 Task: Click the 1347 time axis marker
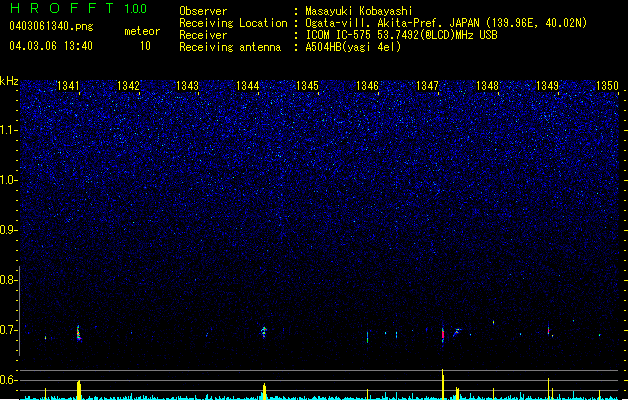427,86
